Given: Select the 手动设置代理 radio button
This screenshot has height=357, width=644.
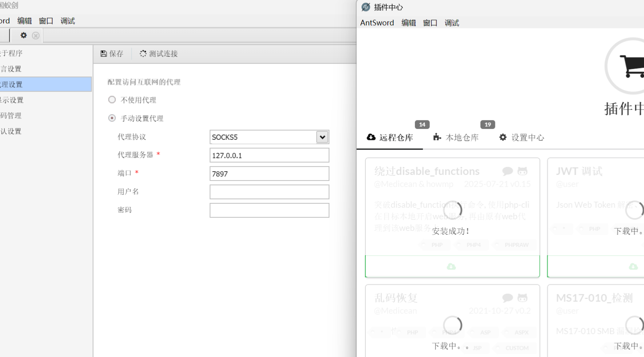Looking at the screenshot, I should [x=112, y=118].
